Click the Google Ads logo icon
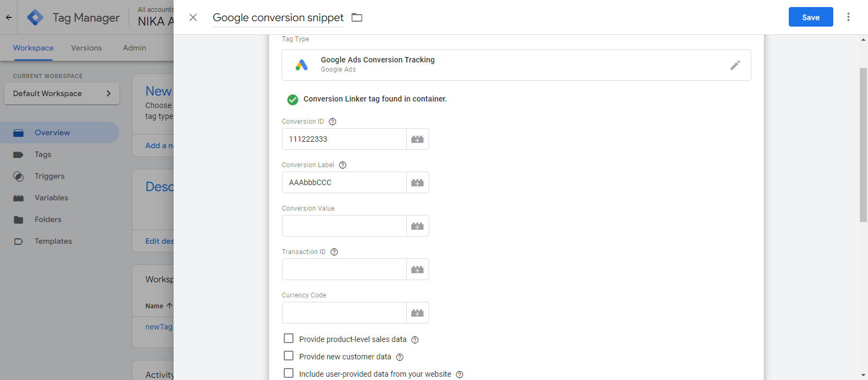The height and width of the screenshot is (380, 868). point(302,65)
